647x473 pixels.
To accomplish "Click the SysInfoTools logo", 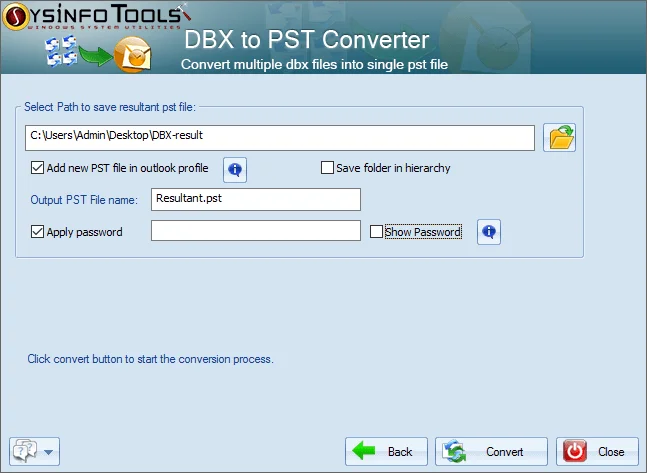I will pos(96,16).
